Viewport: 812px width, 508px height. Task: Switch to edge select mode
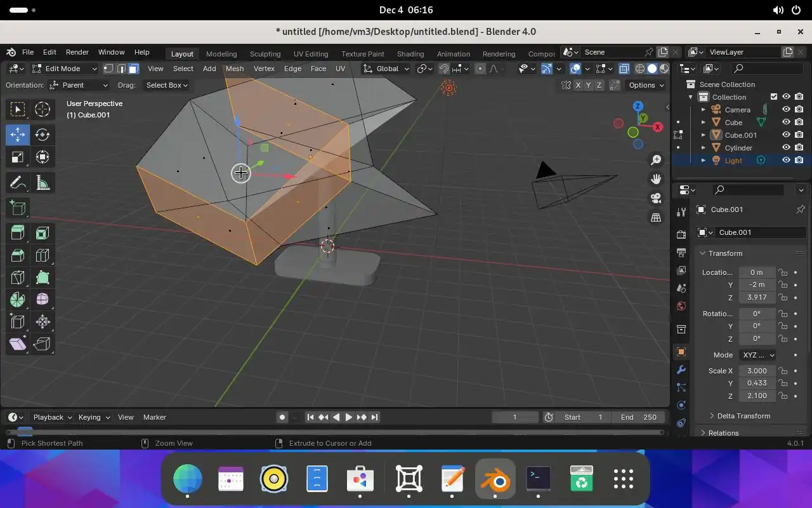(x=121, y=69)
